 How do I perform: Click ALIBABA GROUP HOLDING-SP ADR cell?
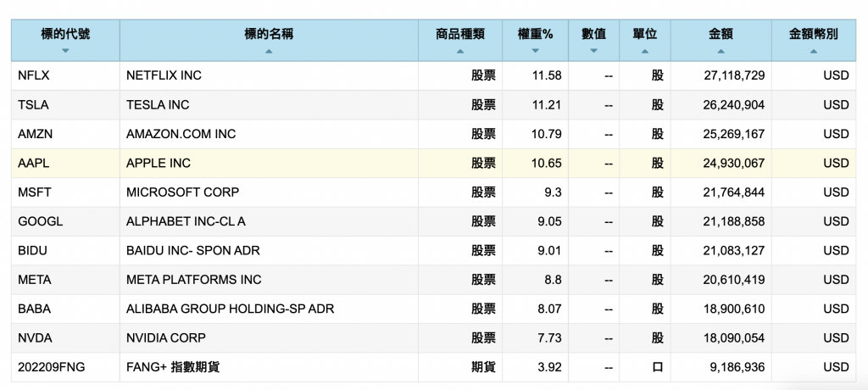pyautogui.click(x=269, y=309)
